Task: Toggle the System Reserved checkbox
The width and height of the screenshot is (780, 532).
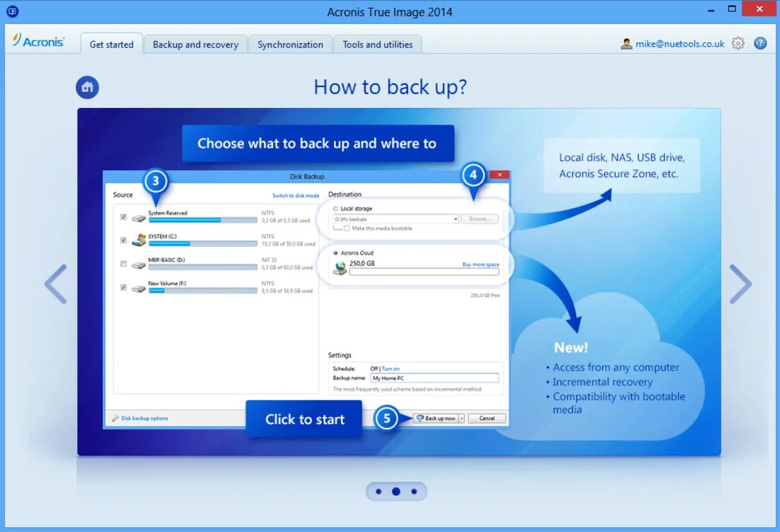Action: point(123,217)
